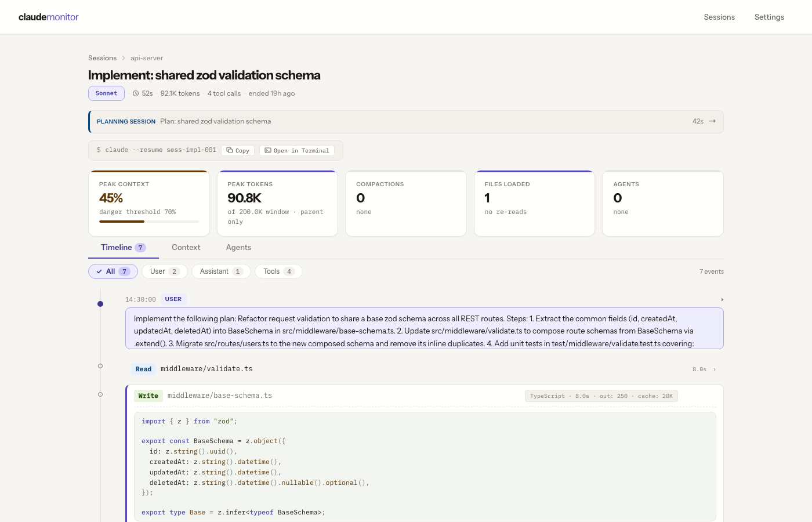Copy the claude resume command
This screenshot has height=522, width=812.
(238, 150)
